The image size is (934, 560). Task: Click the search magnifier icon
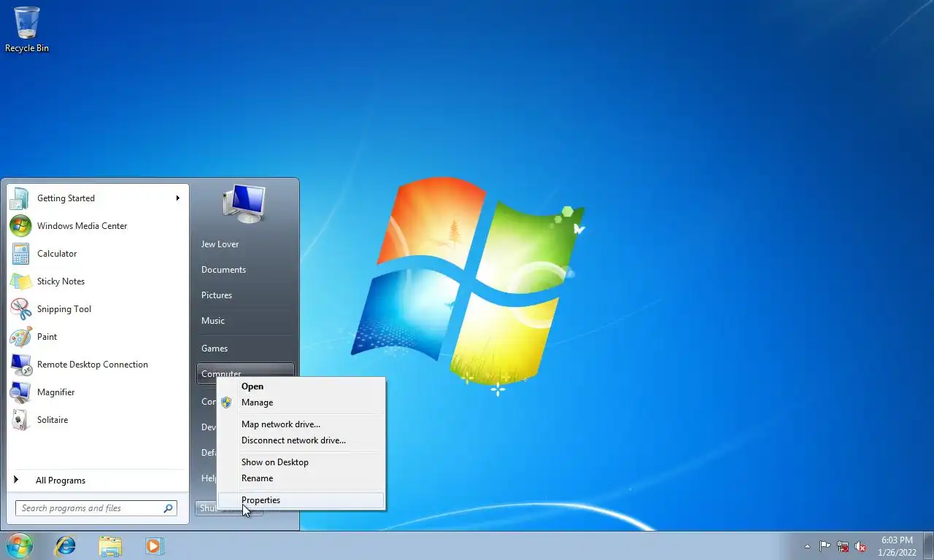click(168, 508)
